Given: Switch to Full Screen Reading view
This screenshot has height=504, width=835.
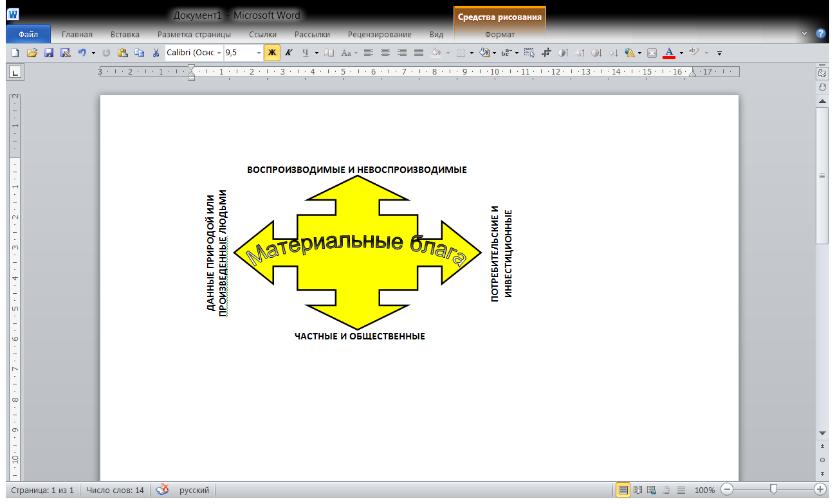Looking at the screenshot, I should pyautogui.click(x=638, y=490).
